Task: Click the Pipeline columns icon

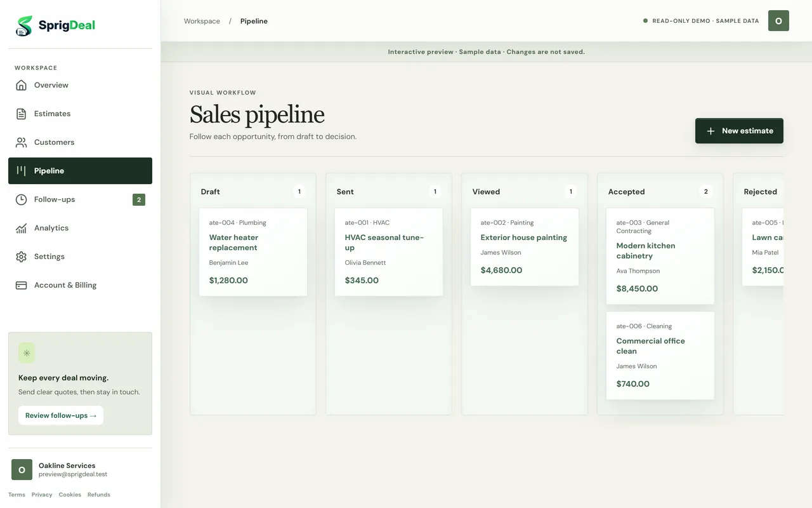Action: click(22, 171)
